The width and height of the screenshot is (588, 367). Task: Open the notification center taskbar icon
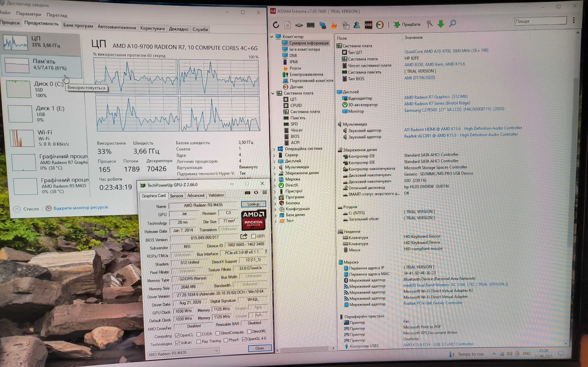coord(561,353)
